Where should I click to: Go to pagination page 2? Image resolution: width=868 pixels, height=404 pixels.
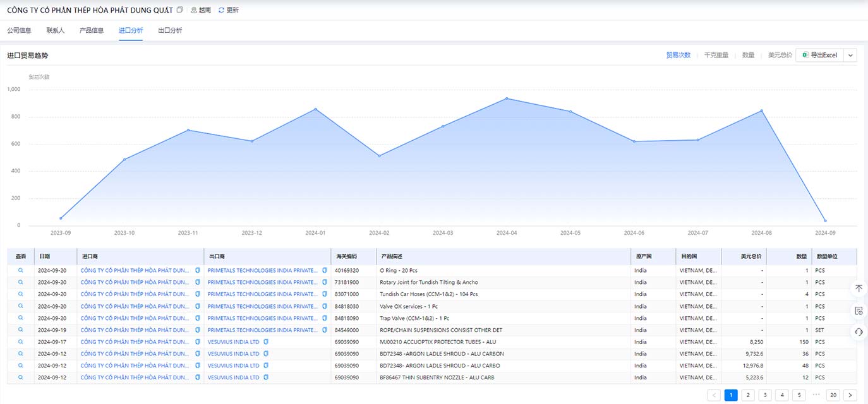point(748,395)
